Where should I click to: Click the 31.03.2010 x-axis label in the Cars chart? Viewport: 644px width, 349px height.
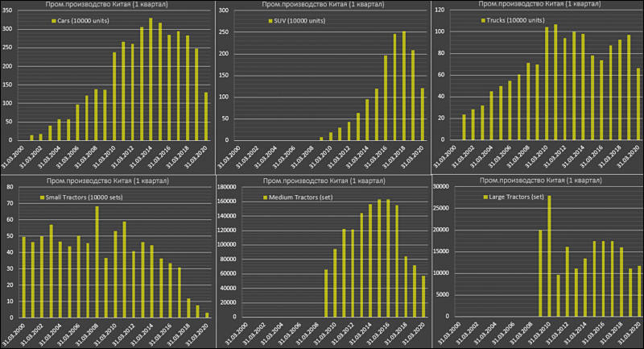click(x=105, y=156)
